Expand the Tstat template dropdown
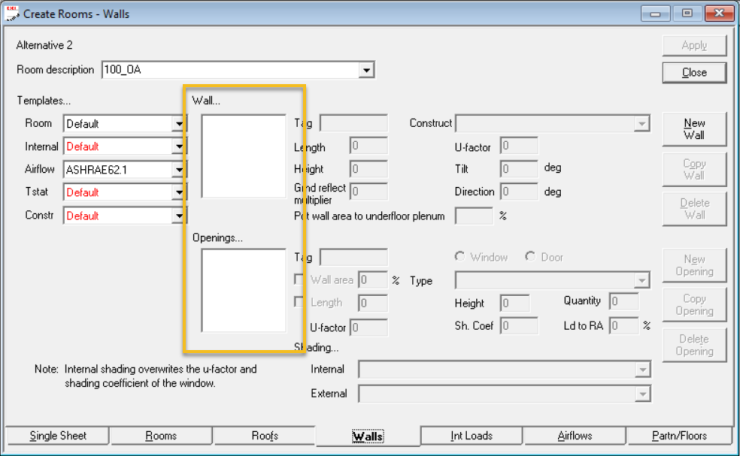 pos(179,192)
